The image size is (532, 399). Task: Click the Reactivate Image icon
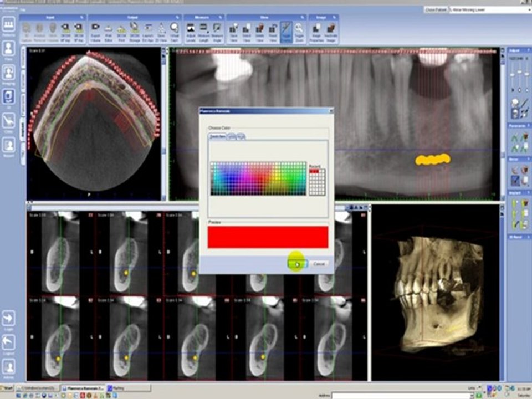click(x=331, y=33)
